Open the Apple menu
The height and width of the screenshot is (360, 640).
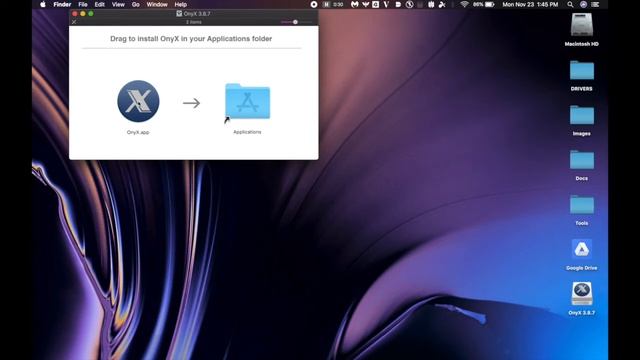pyautogui.click(x=43, y=4)
